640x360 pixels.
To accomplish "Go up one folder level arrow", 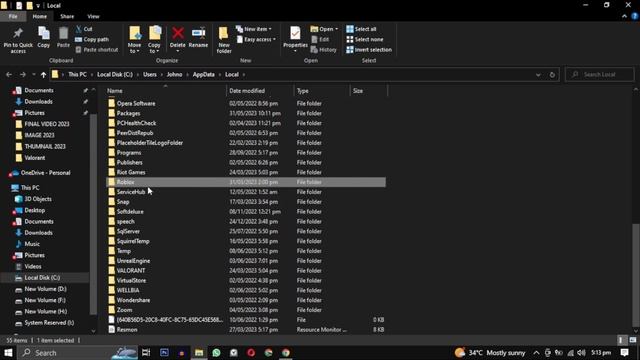I will pyautogui.click(x=43, y=75).
